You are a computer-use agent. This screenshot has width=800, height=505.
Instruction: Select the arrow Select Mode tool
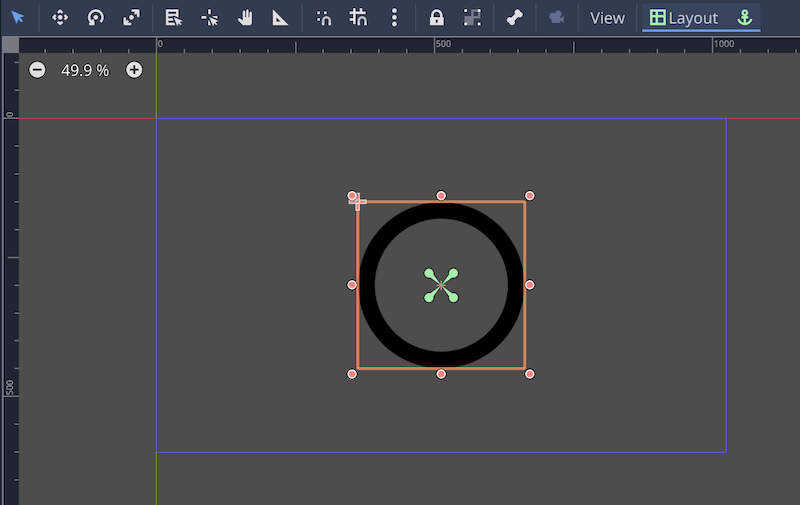18,17
